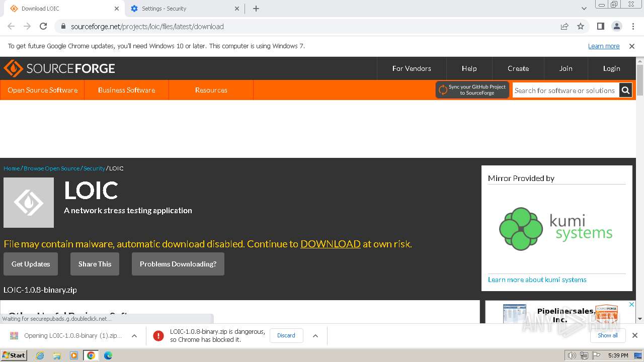Click the system clock 5:39 PM
The image size is (644, 362).
click(x=618, y=355)
